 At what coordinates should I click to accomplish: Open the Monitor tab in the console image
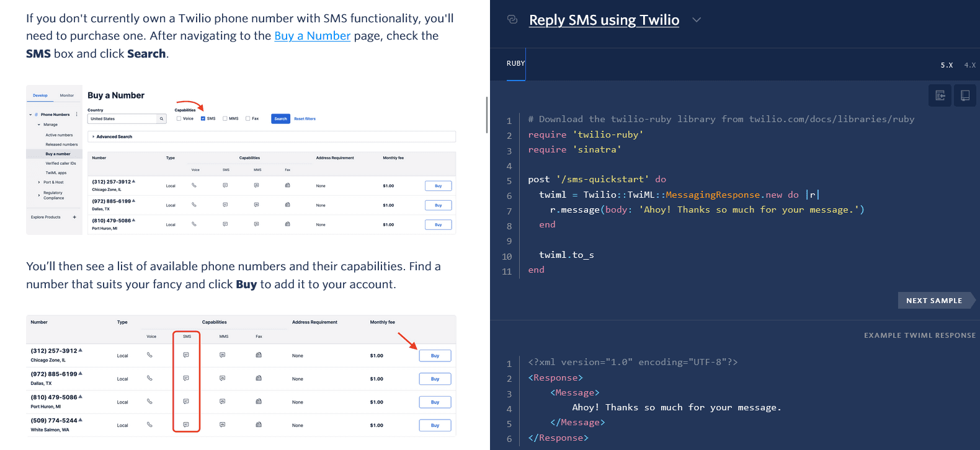pyautogui.click(x=66, y=95)
